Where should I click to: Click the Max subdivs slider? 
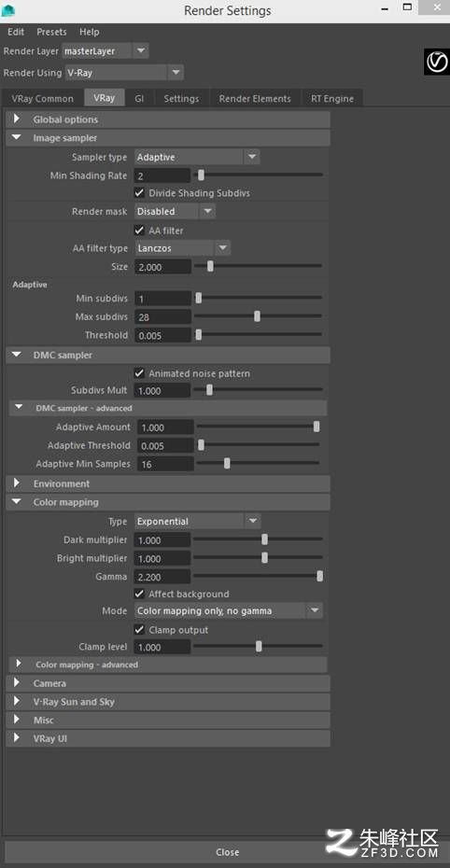point(258,316)
